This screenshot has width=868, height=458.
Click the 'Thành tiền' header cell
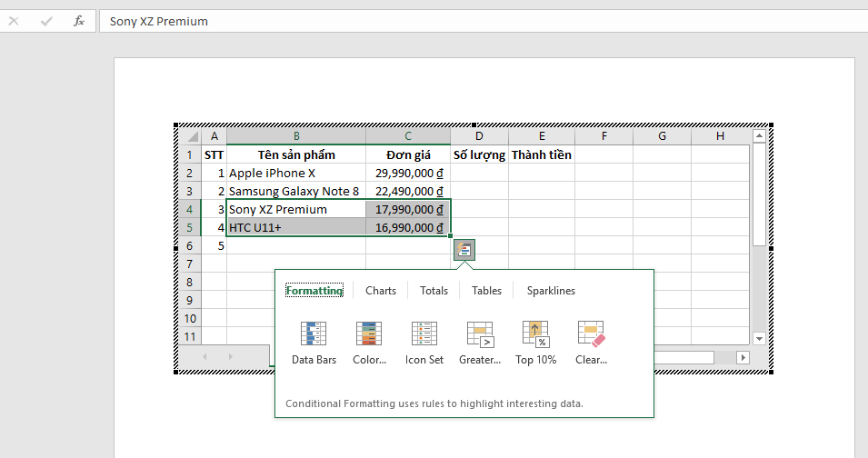click(542, 154)
